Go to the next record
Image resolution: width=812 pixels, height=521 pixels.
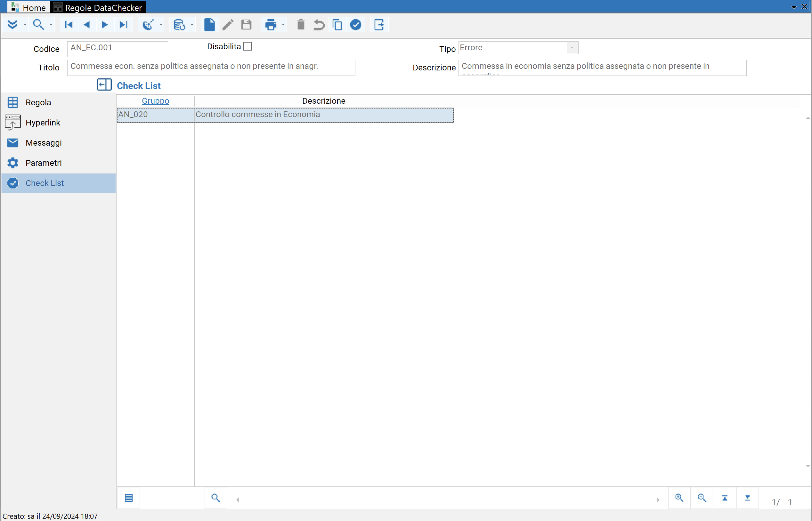click(x=105, y=25)
